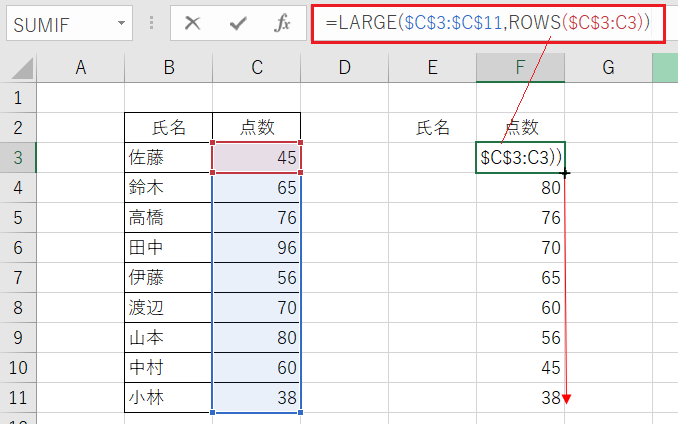This screenshot has width=678, height=424.
Task: Click sorted value 65 in column F
Action: 520,277
